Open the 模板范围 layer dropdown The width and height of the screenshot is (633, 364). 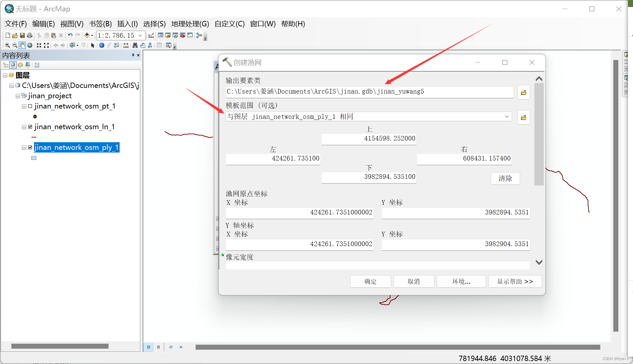(507, 117)
